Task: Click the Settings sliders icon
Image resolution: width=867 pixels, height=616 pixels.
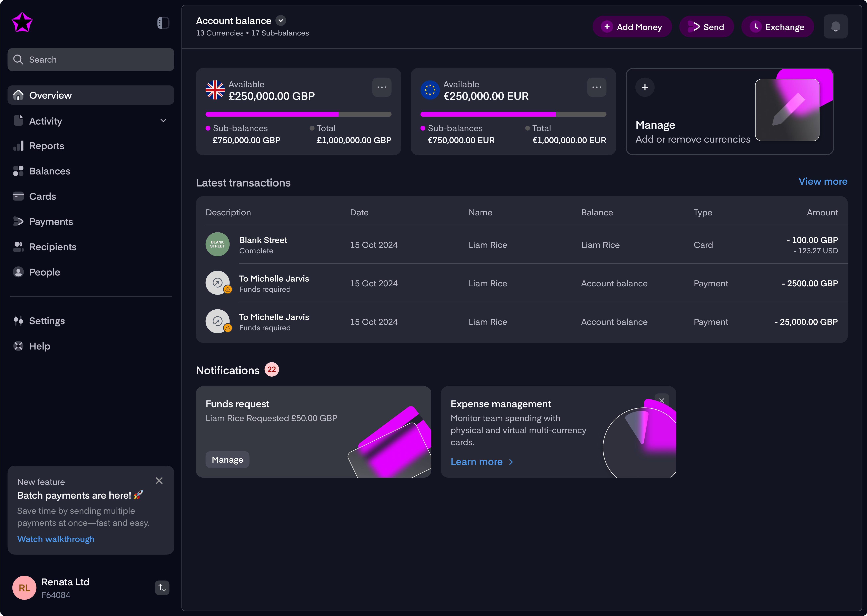Action: tap(18, 321)
